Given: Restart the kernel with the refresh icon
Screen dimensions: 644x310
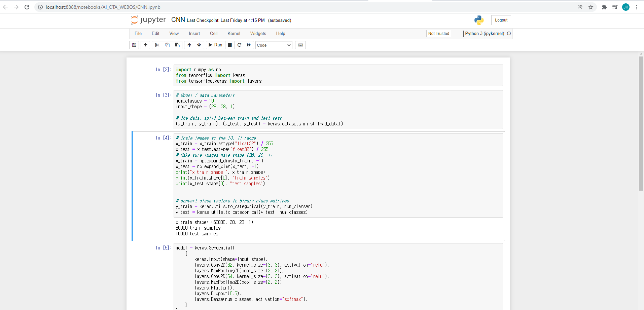Looking at the screenshot, I should [239, 45].
